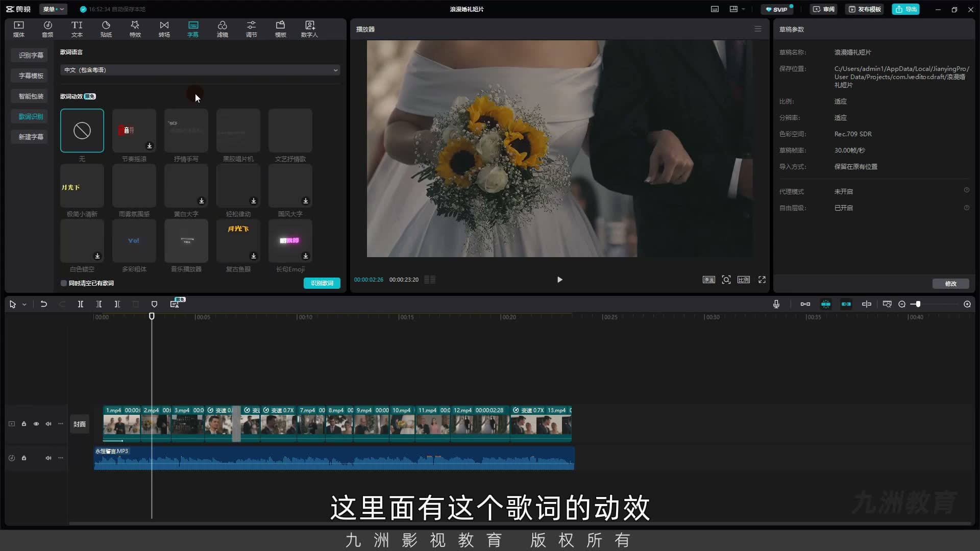The height and width of the screenshot is (551, 980).
Task: Select 字幕模板 in the sidebar
Action: click(x=31, y=76)
